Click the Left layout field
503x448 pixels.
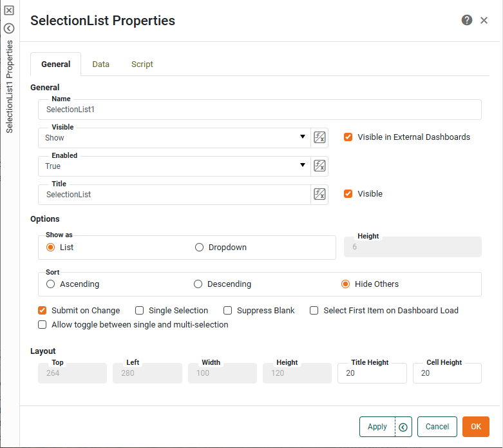(147, 373)
